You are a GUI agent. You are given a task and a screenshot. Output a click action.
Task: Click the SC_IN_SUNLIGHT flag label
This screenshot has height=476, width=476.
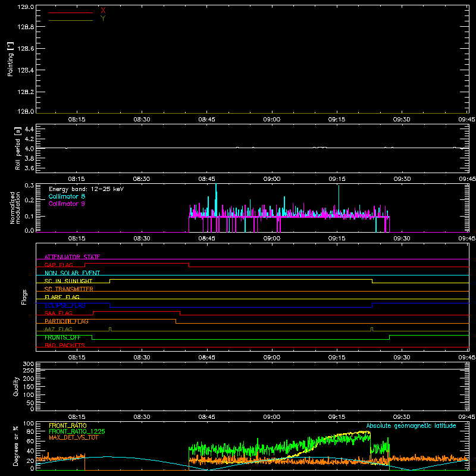[x=68, y=281]
